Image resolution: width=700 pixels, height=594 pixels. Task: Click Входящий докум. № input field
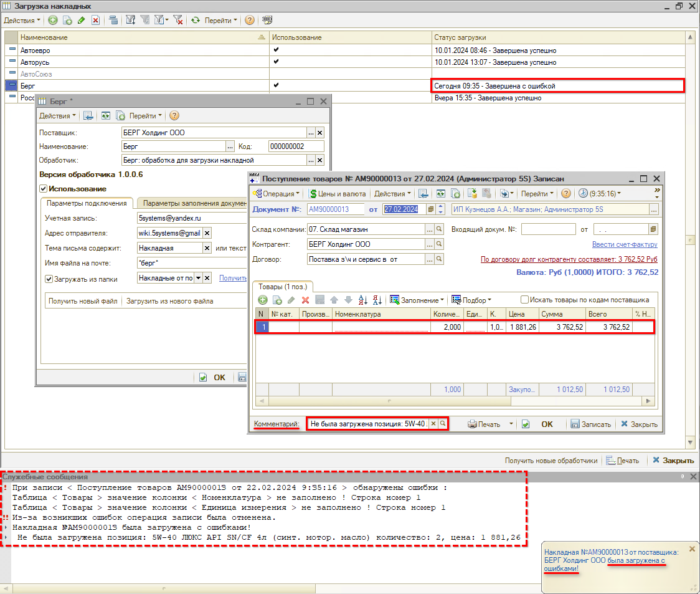(x=548, y=229)
